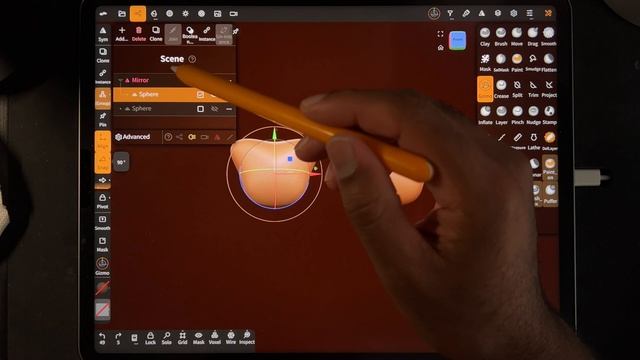The image size is (640, 360).
Task: Open the Lighting settings sun icon
Action: pyautogui.click(x=185, y=13)
